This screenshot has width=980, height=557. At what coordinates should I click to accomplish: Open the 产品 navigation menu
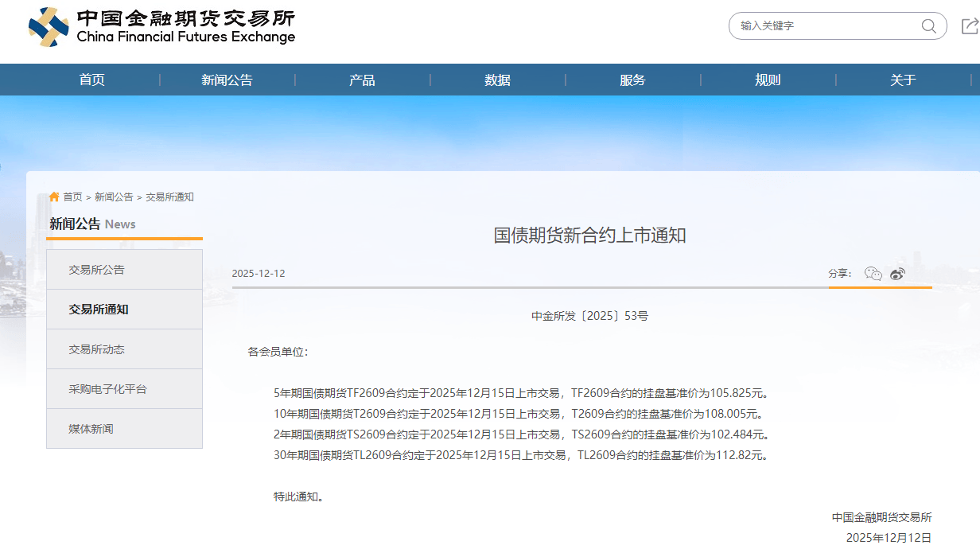(362, 80)
